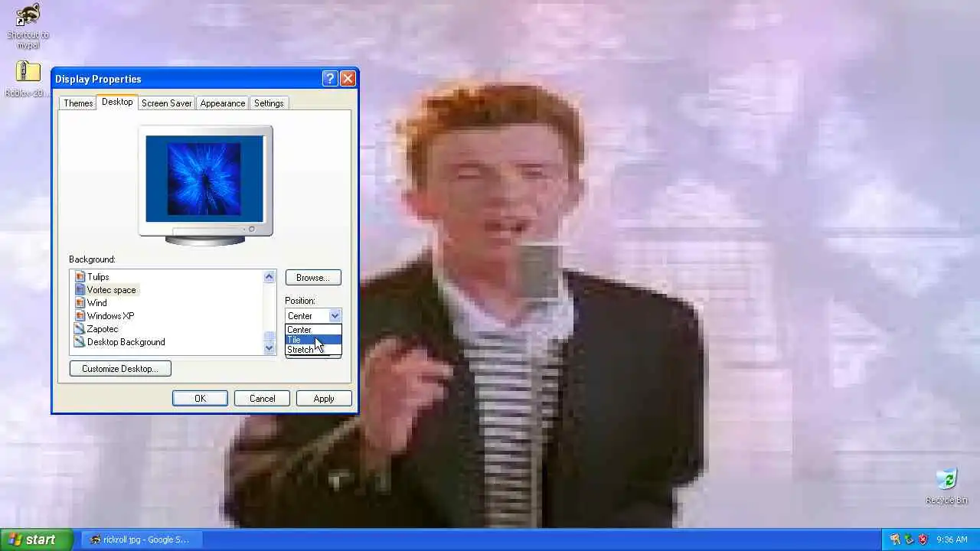Select Desktop Background list entry
980x551 pixels.
point(126,342)
